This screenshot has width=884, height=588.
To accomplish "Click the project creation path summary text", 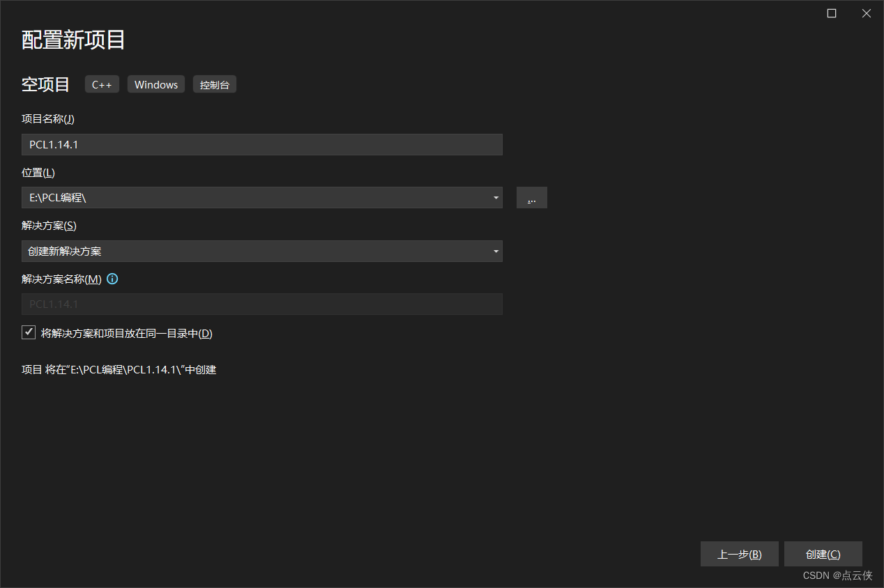I will pyautogui.click(x=119, y=370).
